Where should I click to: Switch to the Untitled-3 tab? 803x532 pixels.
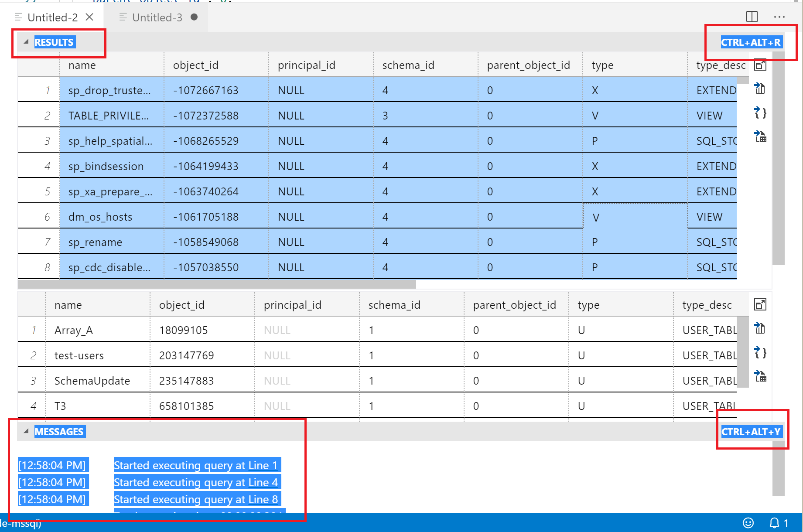pos(157,17)
